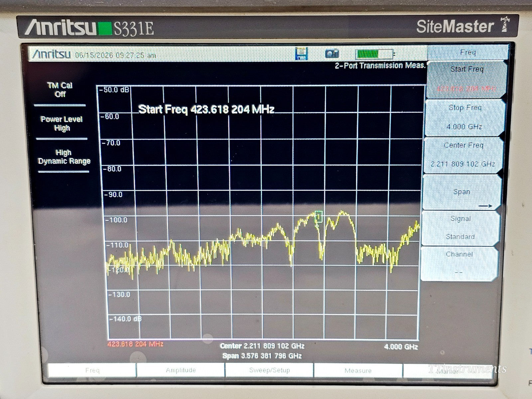Tap the camera screenshot icon
The width and height of the screenshot is (532, 399).
point(332,54)
